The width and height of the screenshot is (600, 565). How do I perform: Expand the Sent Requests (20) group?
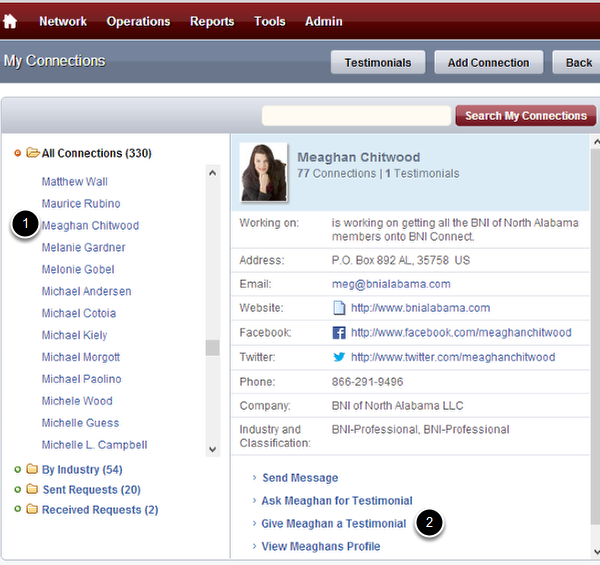click(x=18, y=490)
